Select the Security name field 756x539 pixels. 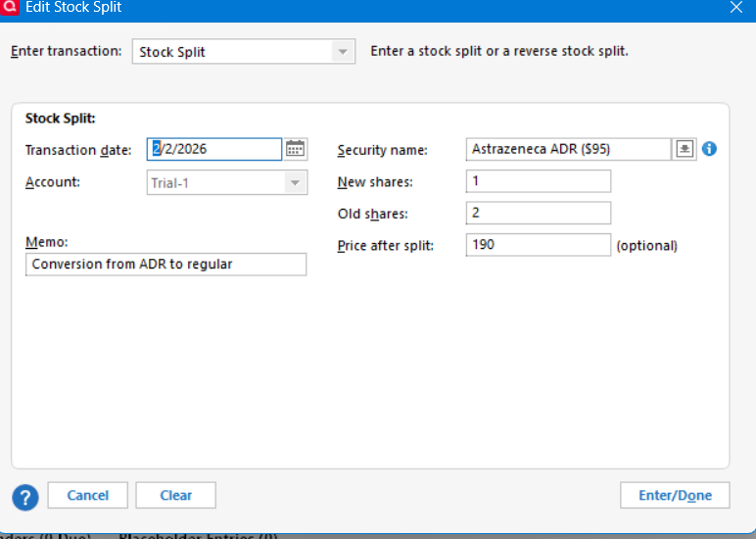coord(567,149)
